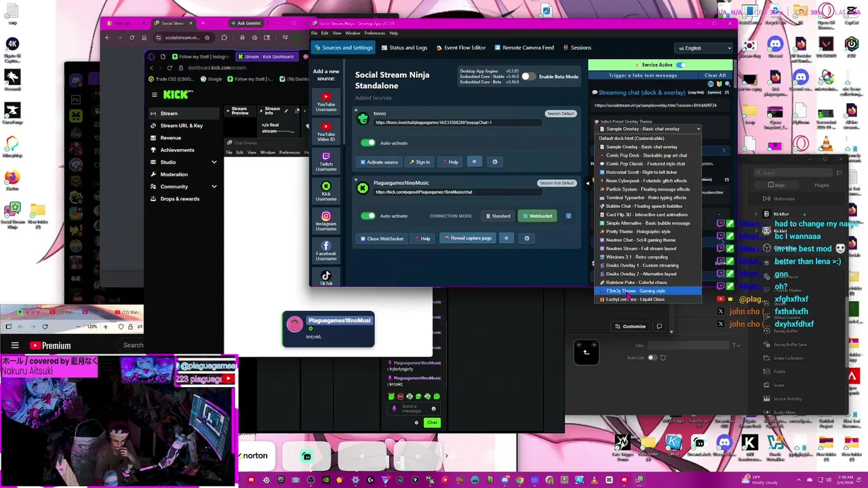Collapse the preset overlay theme dropdown
Image resolution: width=868 pixels, height=488 pixels.
pyautogui.click(x=649, y=129)
